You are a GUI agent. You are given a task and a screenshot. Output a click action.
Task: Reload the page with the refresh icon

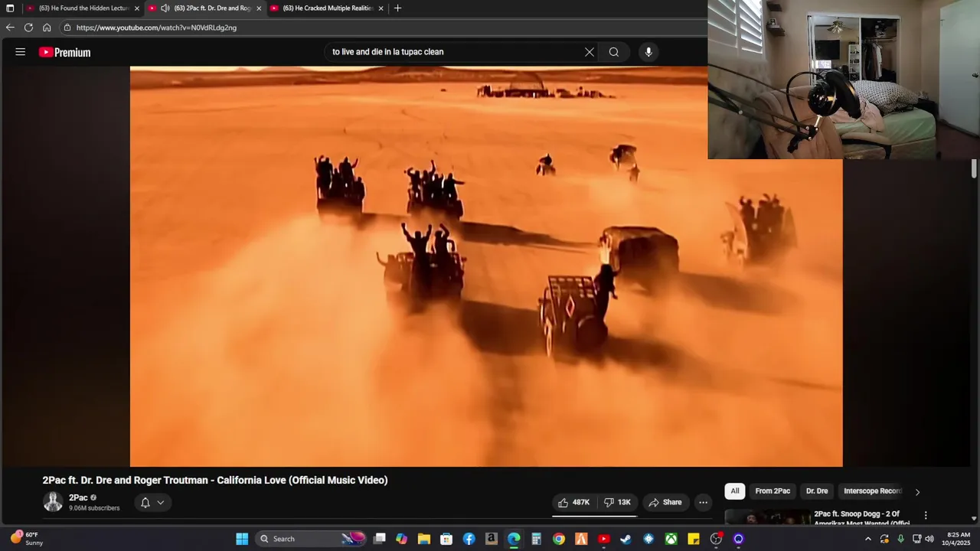[x=28, y=28]
